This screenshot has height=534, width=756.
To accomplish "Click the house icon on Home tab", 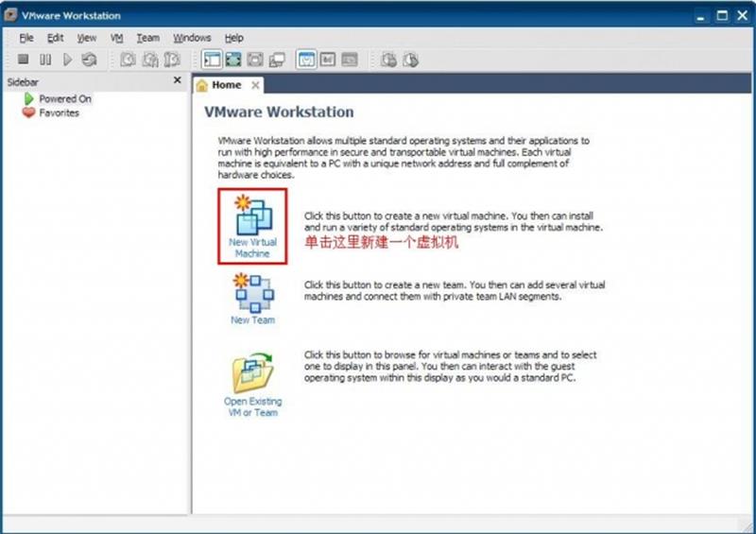I will pos(202,85).
